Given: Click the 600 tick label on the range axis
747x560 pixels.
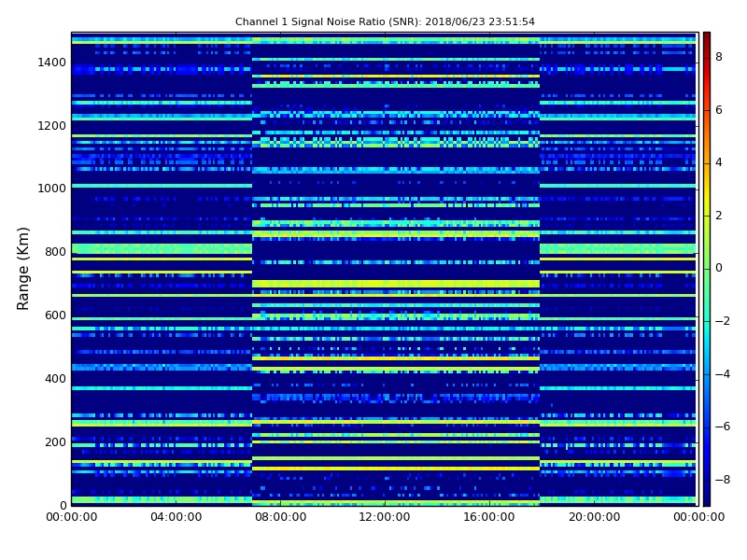Looking at the screenshot, I should (x=55, y=315).
